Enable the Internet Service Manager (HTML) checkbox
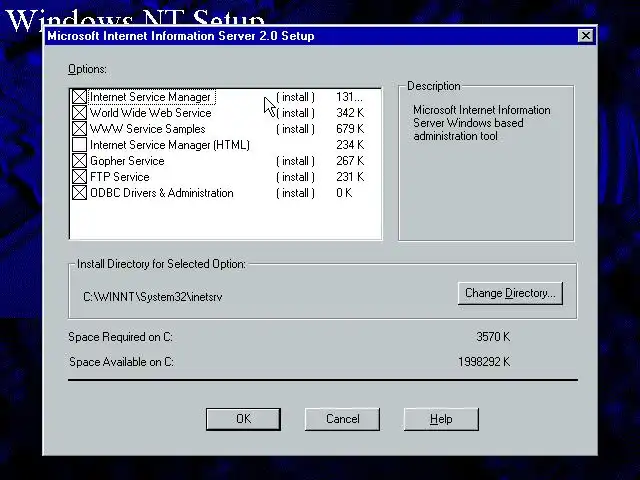The height and width of the screenshot is (480, 640). coord(79,144)
